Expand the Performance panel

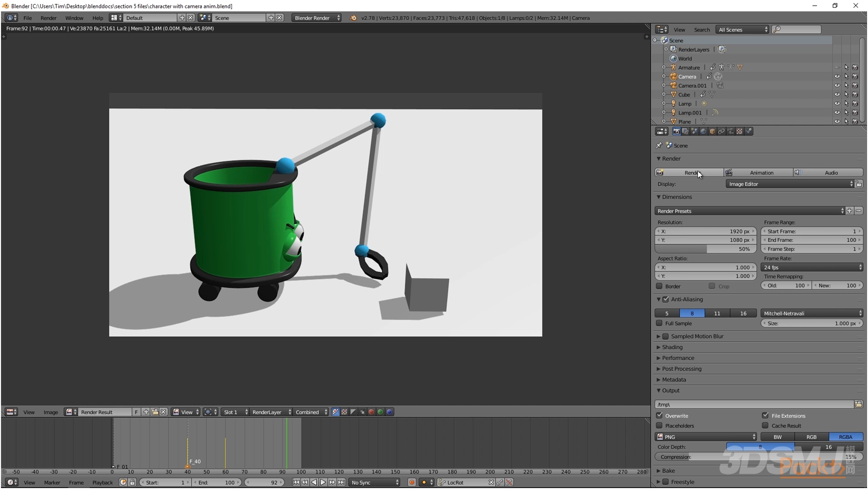point(678,358)
